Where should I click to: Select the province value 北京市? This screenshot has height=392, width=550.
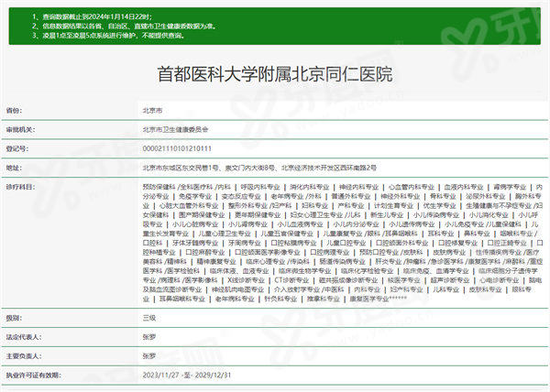[x=152, y=111]
